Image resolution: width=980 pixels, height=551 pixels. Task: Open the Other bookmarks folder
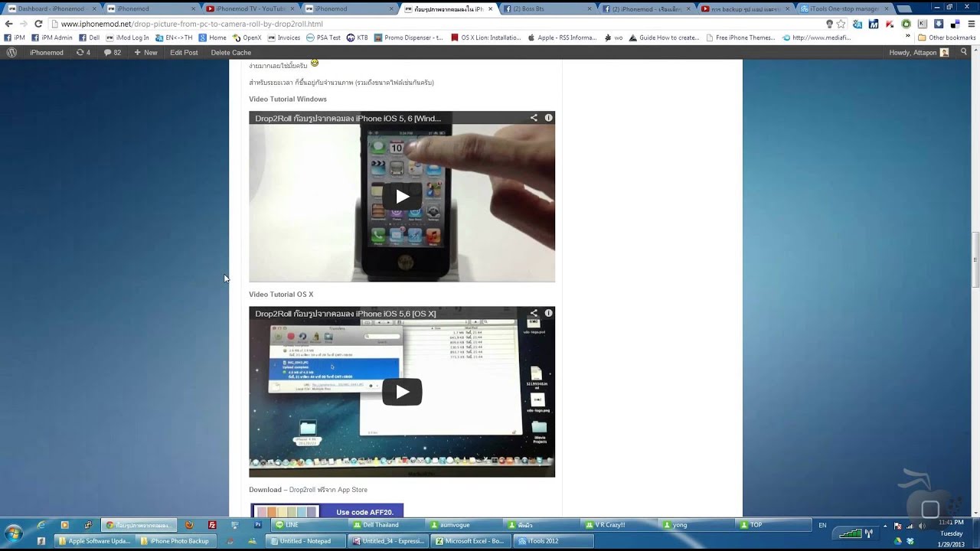point(947,37)
